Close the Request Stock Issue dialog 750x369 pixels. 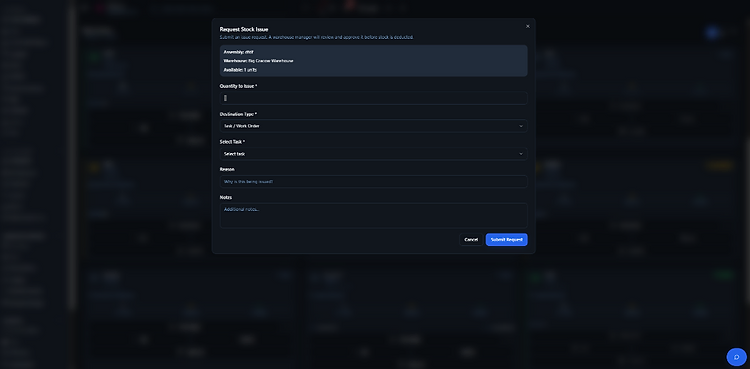click(528, 26)
